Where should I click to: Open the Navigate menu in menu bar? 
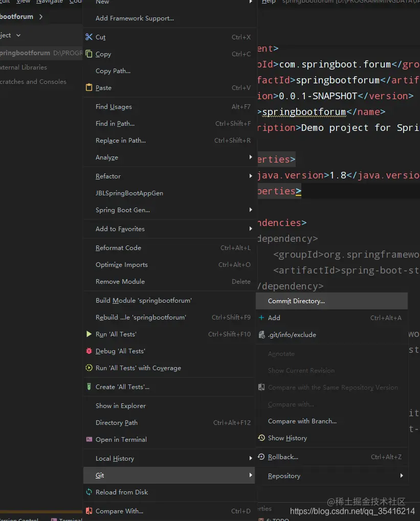(49, 2)
